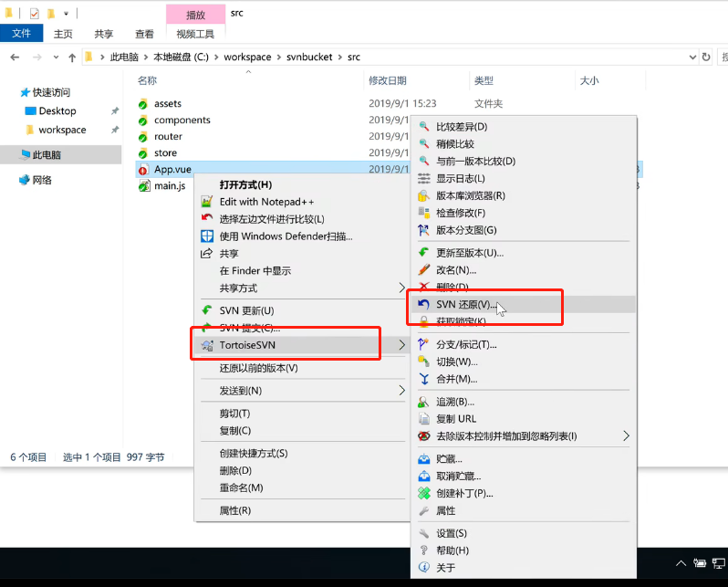This screenshot has width=728, height=587.
Task: Choose 重命名(M) in context menu
Action: point(241,487)
